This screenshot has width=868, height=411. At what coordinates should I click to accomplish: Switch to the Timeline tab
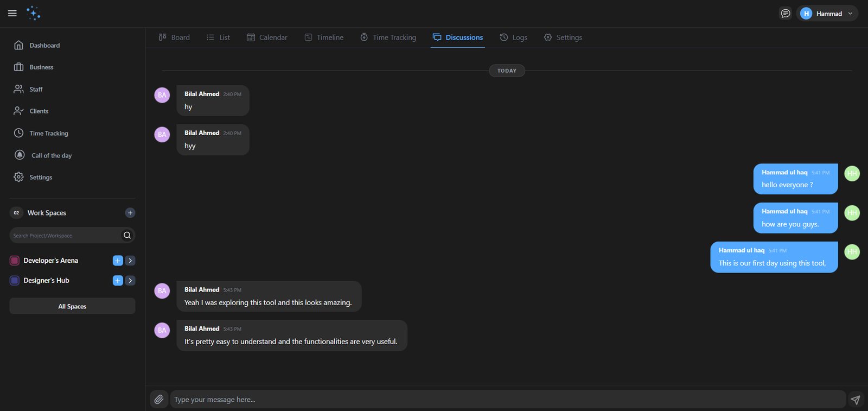pyautogui.click(x=324, y=37)
